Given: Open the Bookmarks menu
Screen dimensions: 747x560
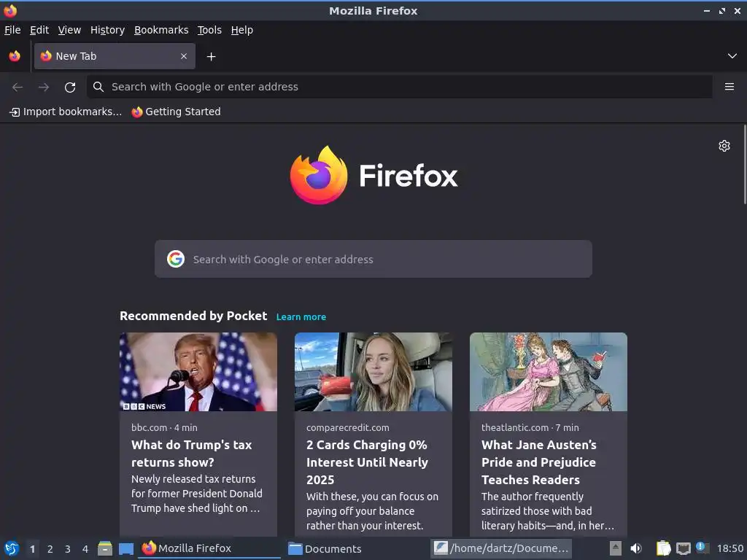Looking at the screenshot, I should point(161,30).
